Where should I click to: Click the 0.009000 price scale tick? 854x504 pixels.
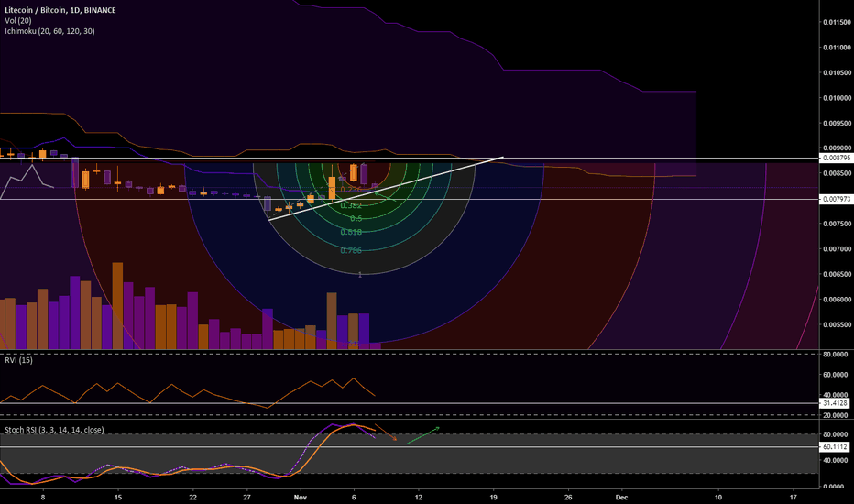[838, 148]
